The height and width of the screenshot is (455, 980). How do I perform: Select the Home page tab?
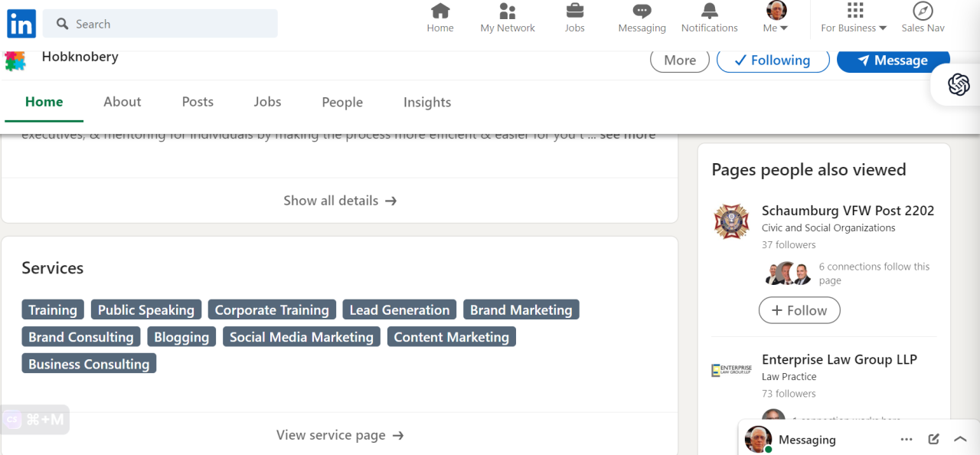(44, 102)
